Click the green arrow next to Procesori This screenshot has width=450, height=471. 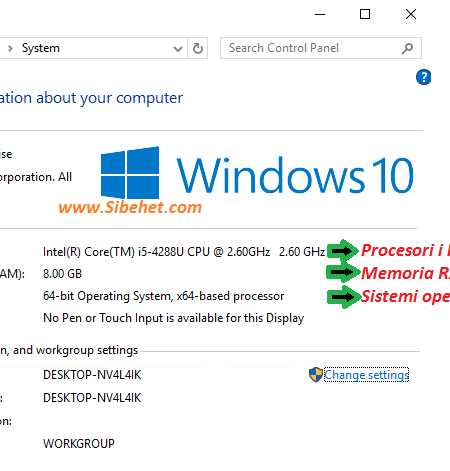click(343, 250)
